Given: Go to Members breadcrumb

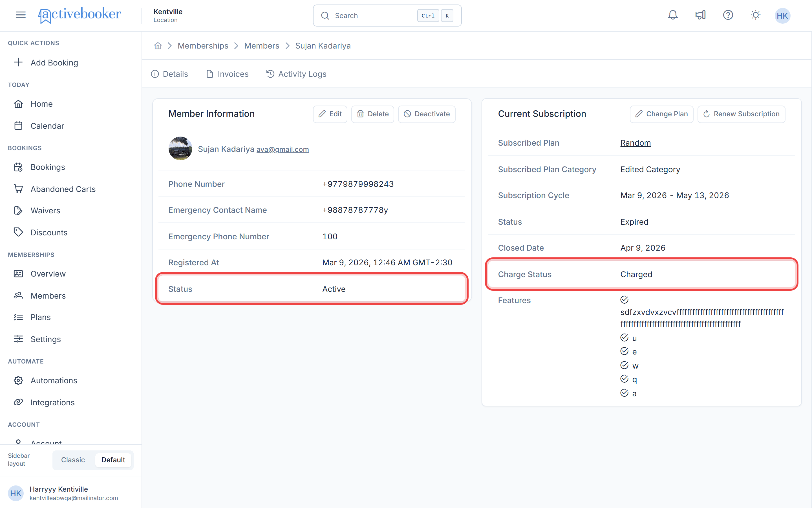Looking at the screenshot, I should click(262, 46).
